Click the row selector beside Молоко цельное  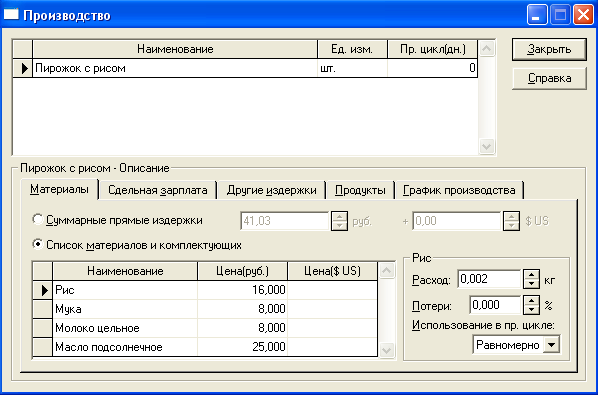pos(43,328)
